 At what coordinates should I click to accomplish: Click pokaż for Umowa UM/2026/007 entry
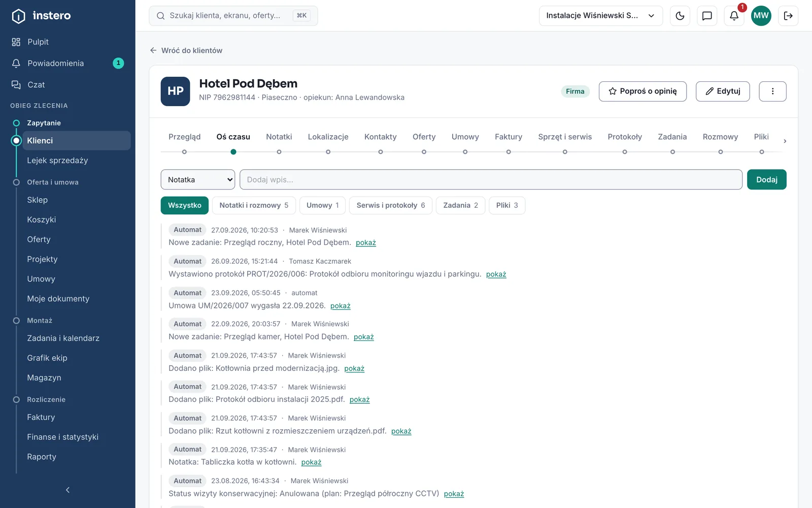pos(341,306)
